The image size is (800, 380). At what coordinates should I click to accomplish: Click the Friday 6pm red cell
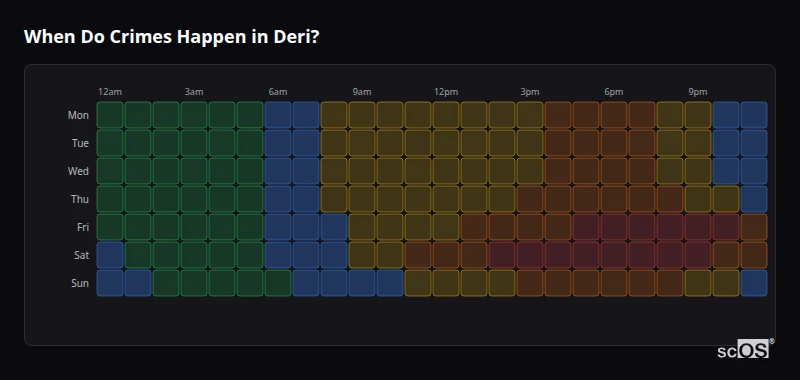coord(614,226)
